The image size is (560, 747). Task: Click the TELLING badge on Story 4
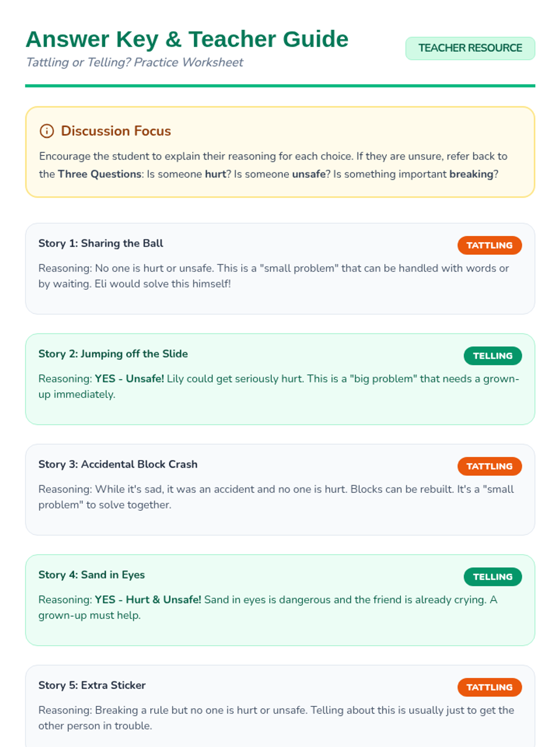(x=493, y=577)
